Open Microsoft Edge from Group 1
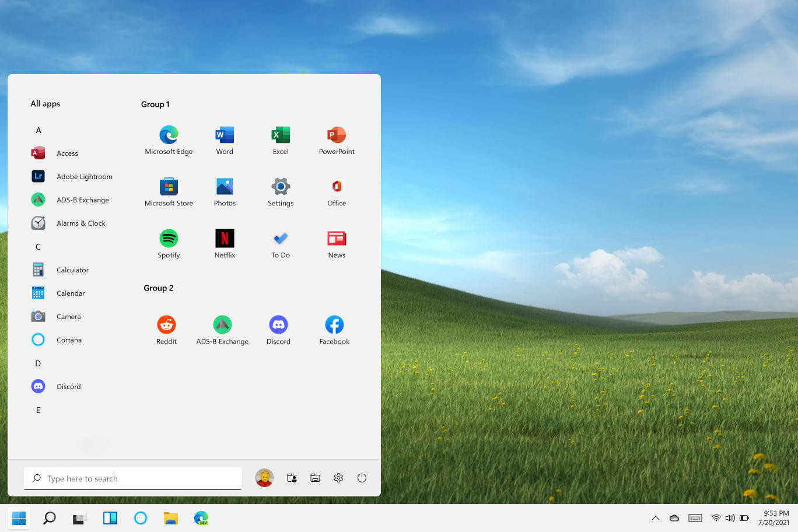Viewport: 798px width, 532px height. 169,140
